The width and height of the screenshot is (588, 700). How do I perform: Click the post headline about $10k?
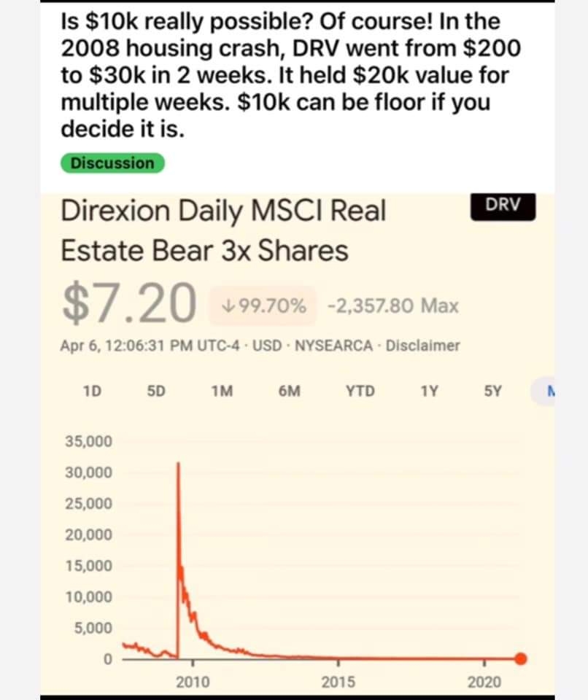[290, 75]
